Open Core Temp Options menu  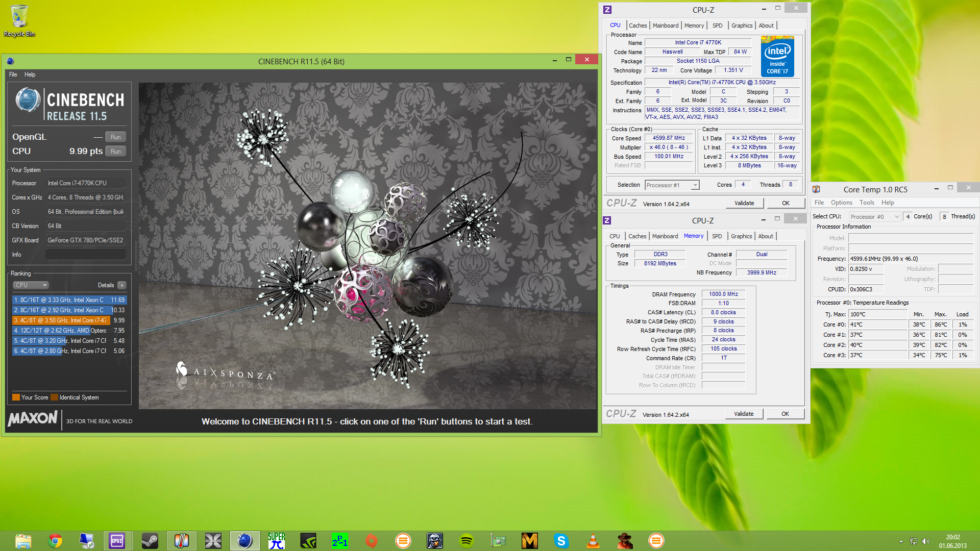(842, 203)
